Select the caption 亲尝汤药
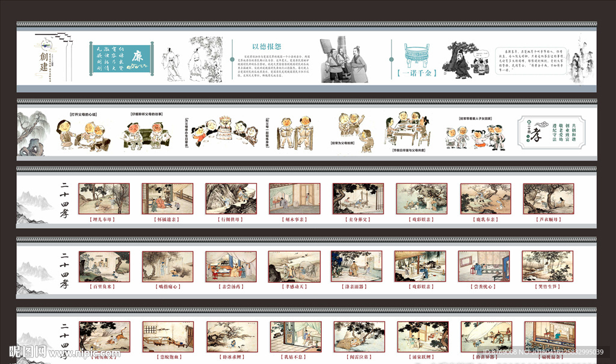 click(x=231, y=286)
